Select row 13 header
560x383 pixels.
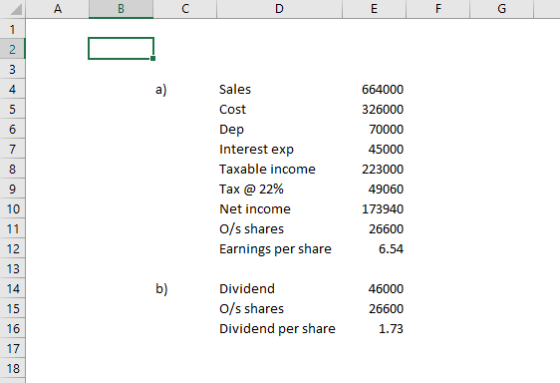[12, 268]
